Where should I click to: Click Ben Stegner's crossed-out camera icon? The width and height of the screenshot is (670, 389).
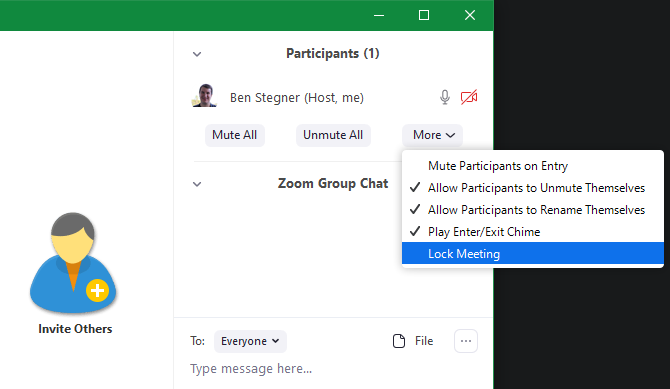click(x=469, y=97)
